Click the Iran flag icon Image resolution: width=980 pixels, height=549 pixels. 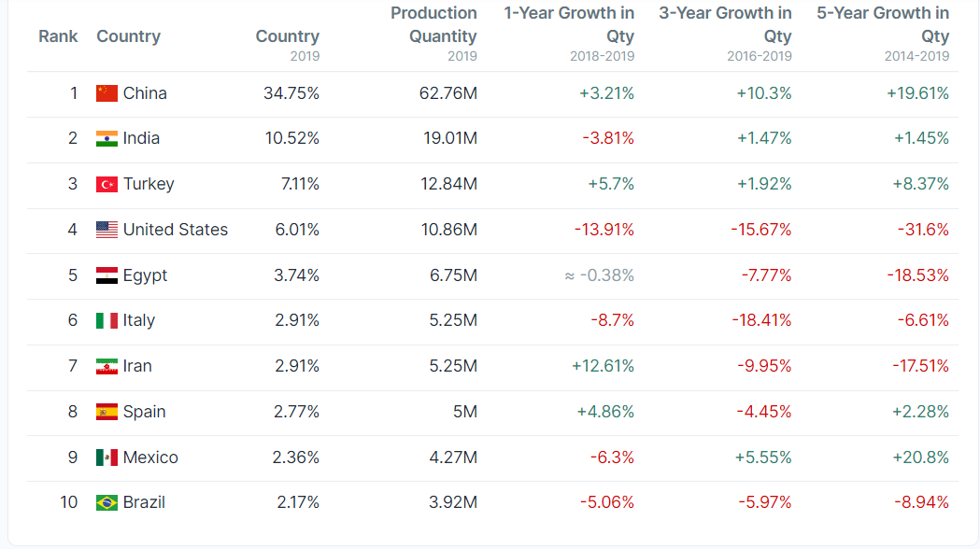point(107,366)
